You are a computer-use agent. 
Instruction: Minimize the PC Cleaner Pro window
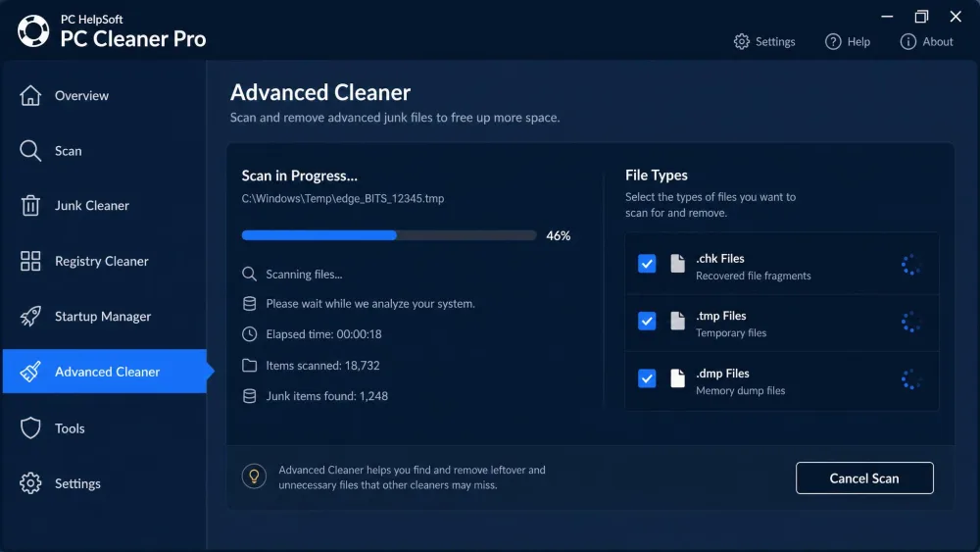[x=887, y=17]
